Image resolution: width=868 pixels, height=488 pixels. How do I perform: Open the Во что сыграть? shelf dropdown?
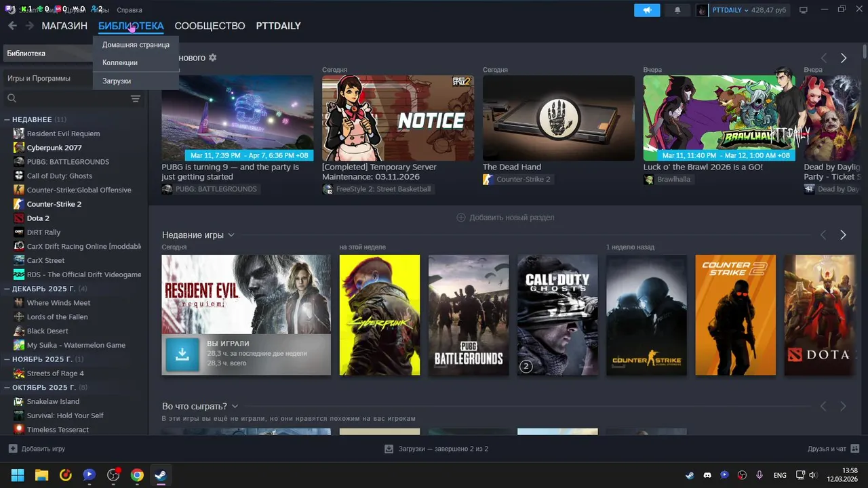coord(235,406)
